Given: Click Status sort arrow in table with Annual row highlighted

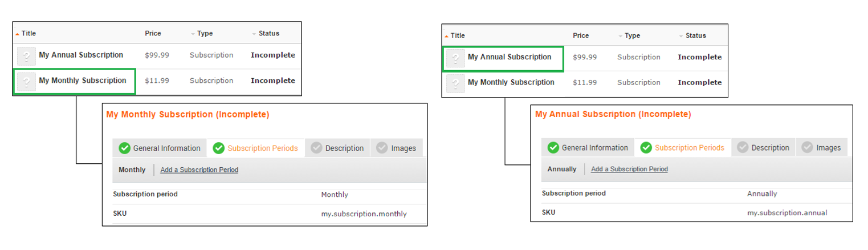Looking at the screenshot, I should [680, 36].
